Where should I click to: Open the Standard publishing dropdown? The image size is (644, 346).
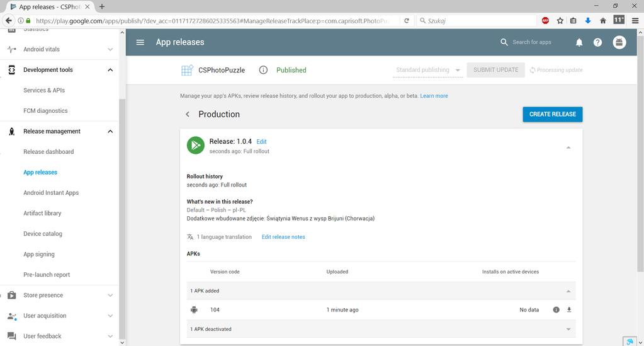point(427,70)
